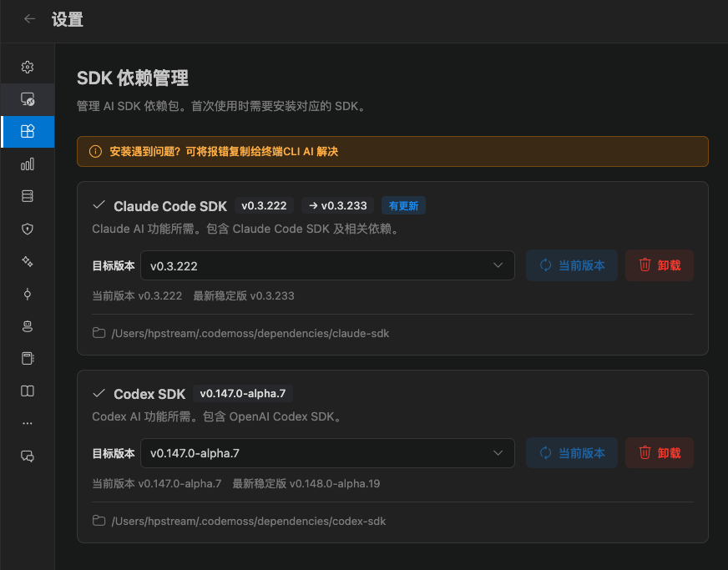Open the robot agent icon in sidebar
728x570 pixels.
28,326
